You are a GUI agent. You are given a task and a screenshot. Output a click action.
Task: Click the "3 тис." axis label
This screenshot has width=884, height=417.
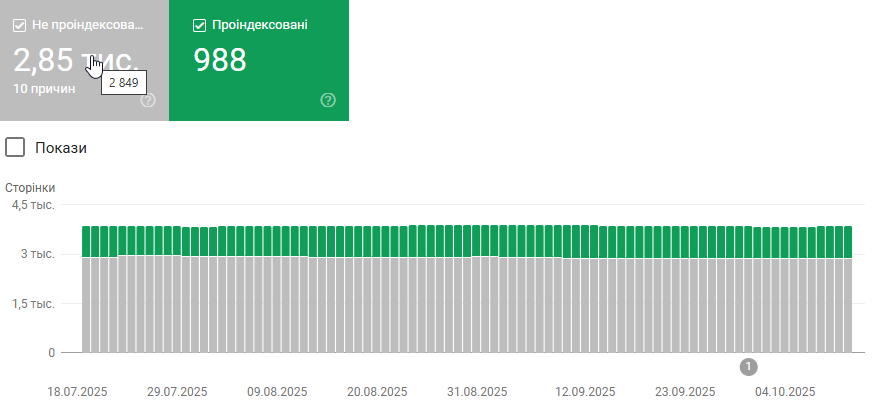pyautogui.click(x=38, y=254)
